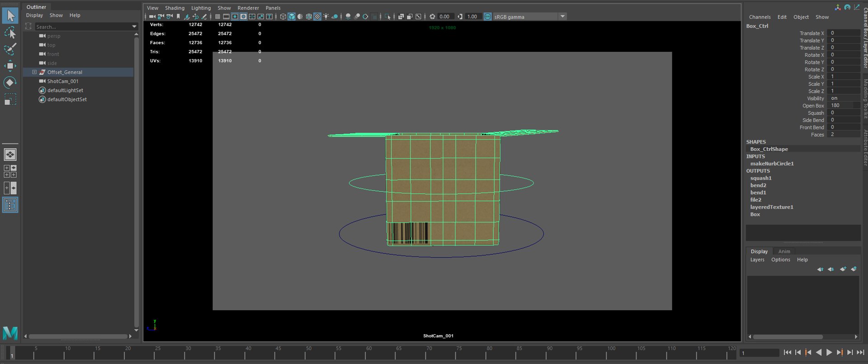Viewport: 868px width, 364px height.
Task: Select the persp camera in Outliner
Action: click(x=54, y=36)
